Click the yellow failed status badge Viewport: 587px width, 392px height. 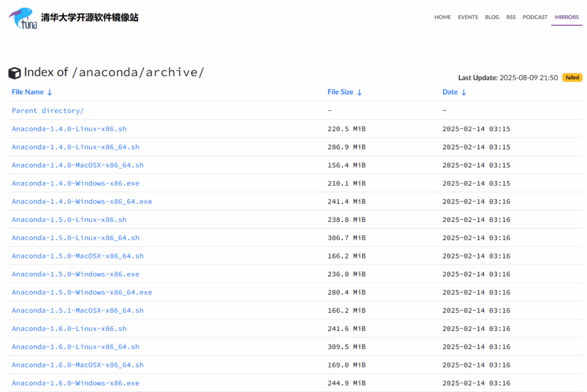pos(572,77)
